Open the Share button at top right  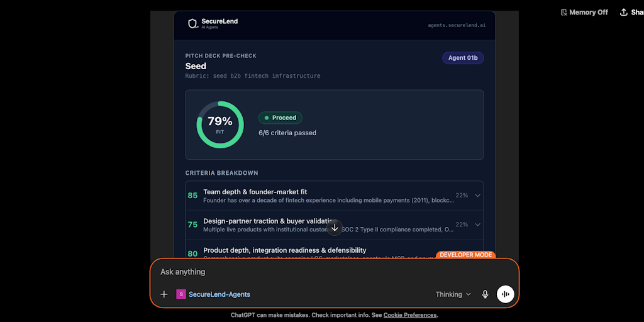coord(631,13)
